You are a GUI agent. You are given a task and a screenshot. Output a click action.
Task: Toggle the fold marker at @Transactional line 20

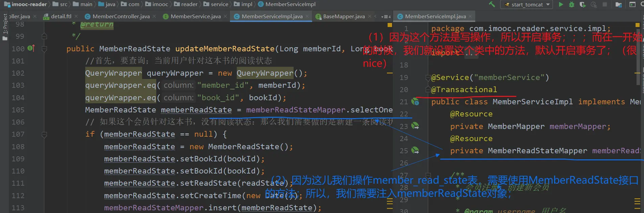428,90
